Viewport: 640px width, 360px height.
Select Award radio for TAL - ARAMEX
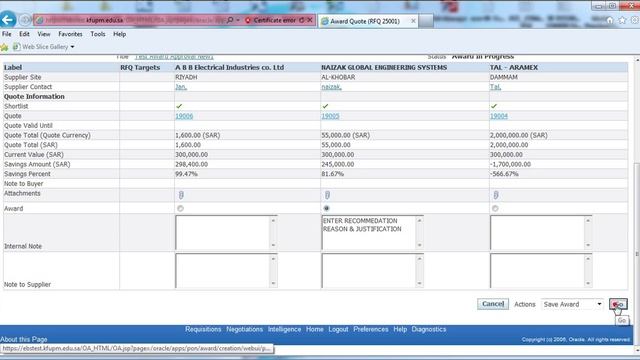(495, 209)
